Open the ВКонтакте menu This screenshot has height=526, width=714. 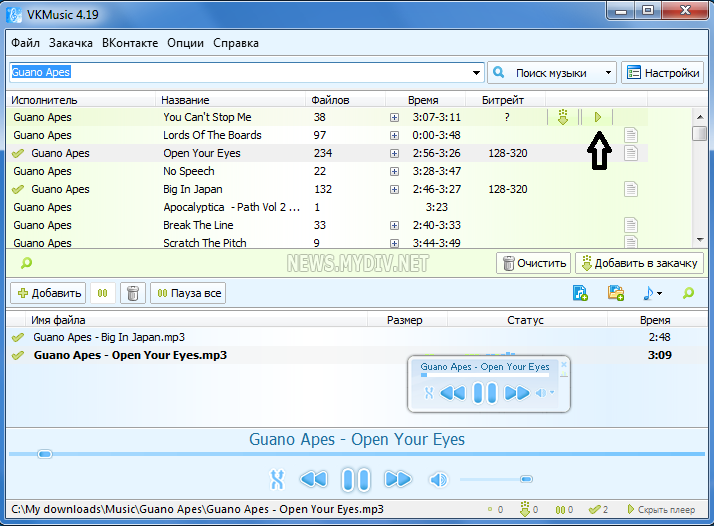[130, 43]
